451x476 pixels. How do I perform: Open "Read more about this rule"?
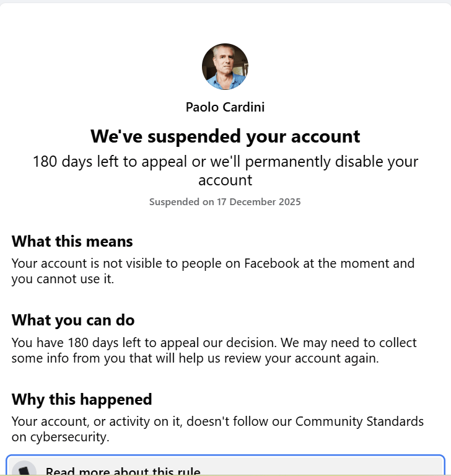point(123,471)
